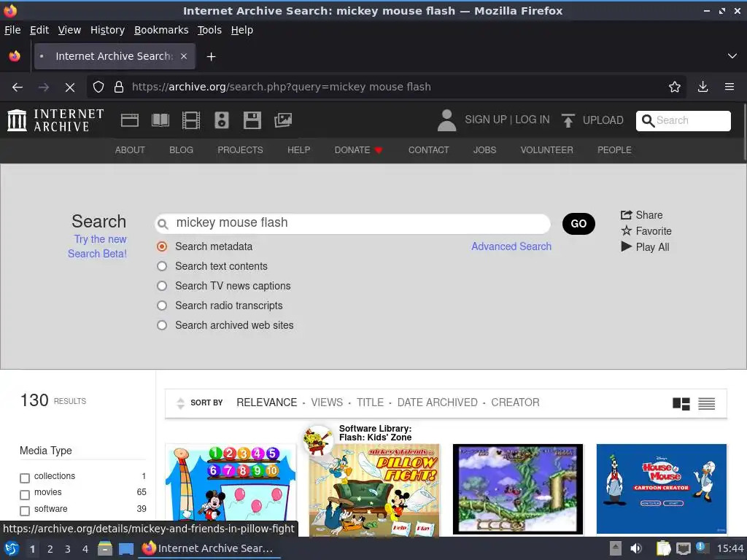Check the software media type checkbox
Viewport: 747px width, 560px height.
[x=25, y=511]
